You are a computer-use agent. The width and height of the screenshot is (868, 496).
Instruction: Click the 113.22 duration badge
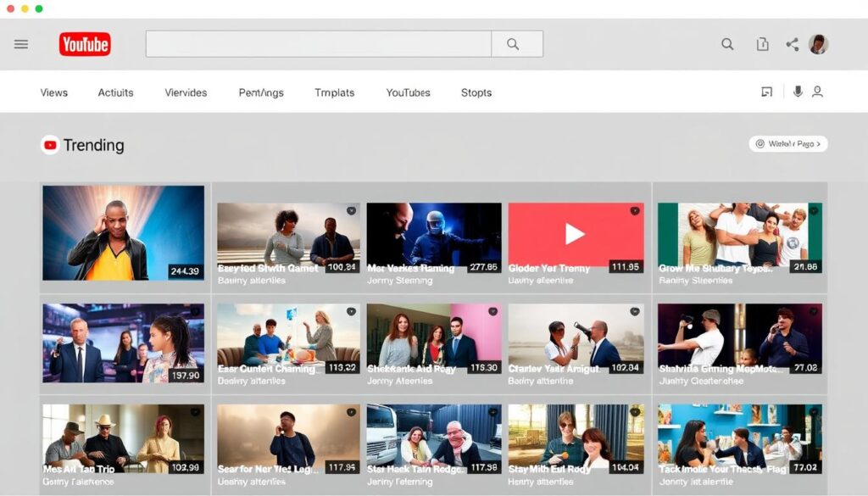pyautogui.click(x=342, y=368)
